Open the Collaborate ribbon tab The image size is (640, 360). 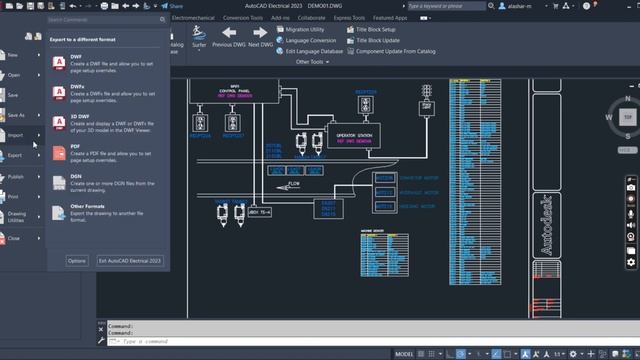[x=311, y=18]
